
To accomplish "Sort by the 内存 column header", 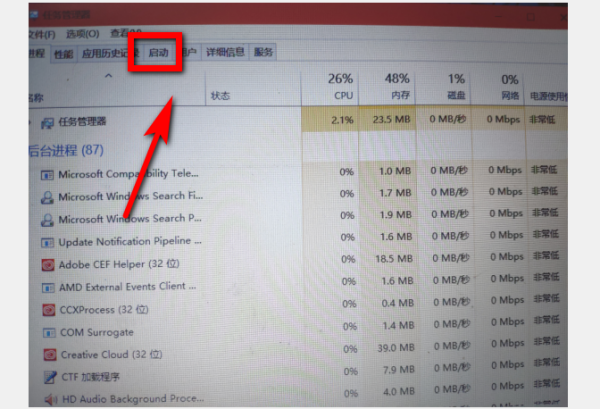I will 387,88.
